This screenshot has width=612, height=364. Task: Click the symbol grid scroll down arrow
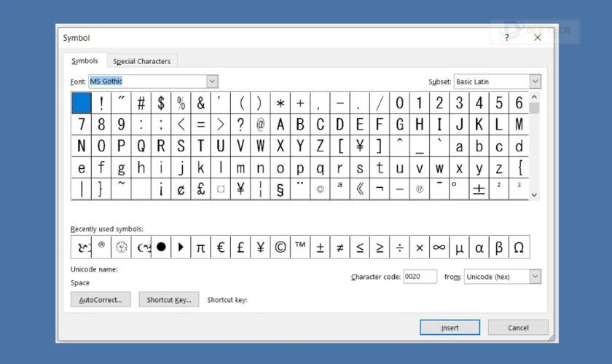click(x=534, y=194)
